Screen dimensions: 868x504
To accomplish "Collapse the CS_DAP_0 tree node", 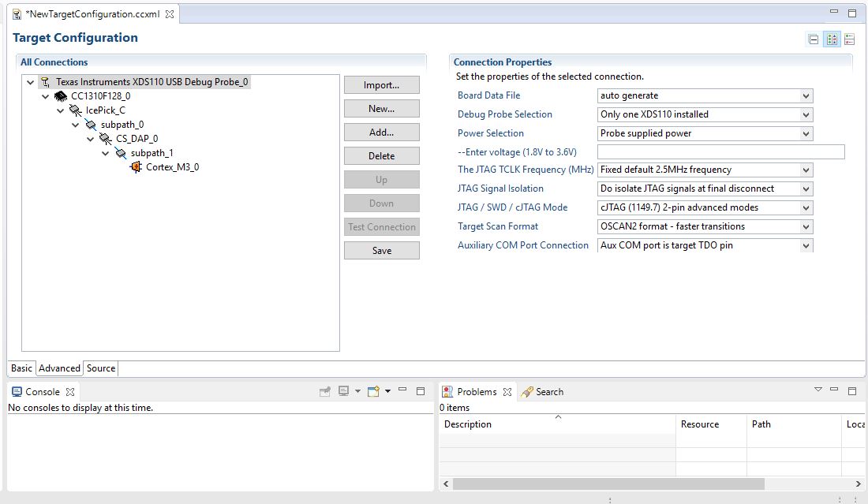I will [x=90, y=139].
